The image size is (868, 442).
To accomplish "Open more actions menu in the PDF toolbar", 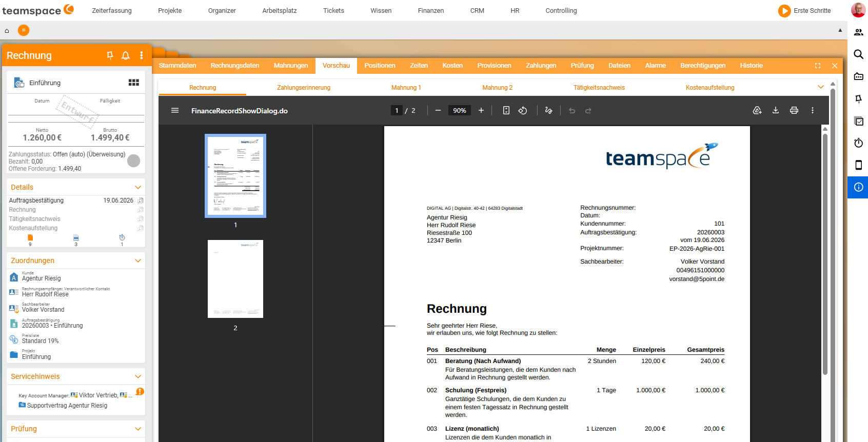I will click(x=813, y=110).
